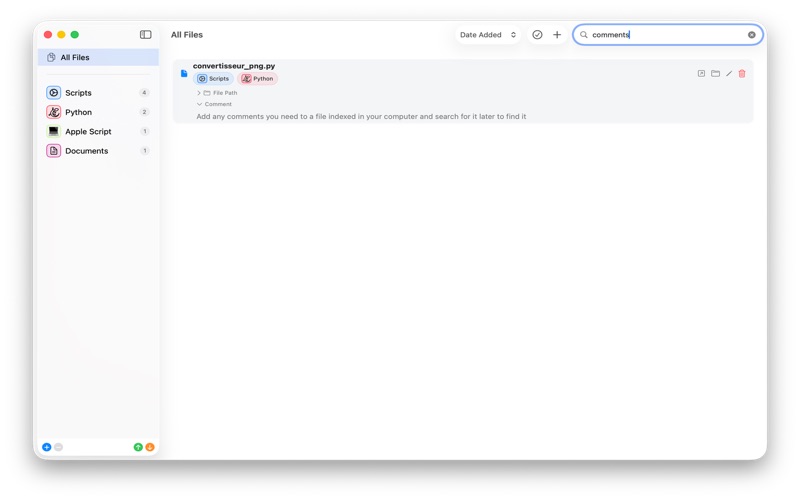Click the checkmark circle select button

click(537, 35)
